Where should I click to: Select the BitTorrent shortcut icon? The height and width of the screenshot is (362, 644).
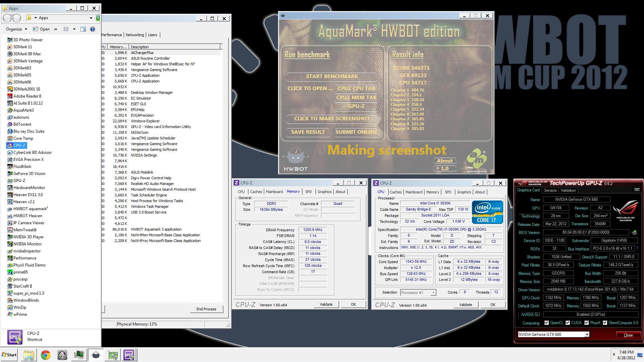tap(10, 124)
